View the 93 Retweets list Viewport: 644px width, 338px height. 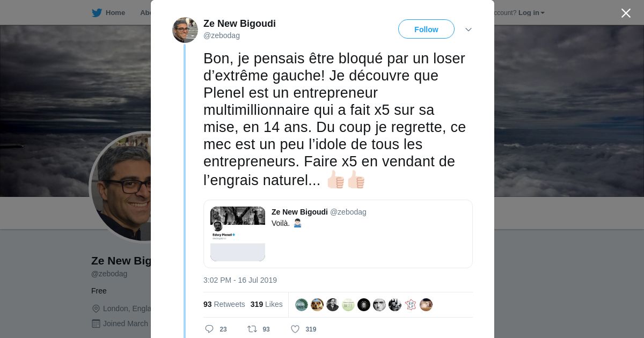224,304
